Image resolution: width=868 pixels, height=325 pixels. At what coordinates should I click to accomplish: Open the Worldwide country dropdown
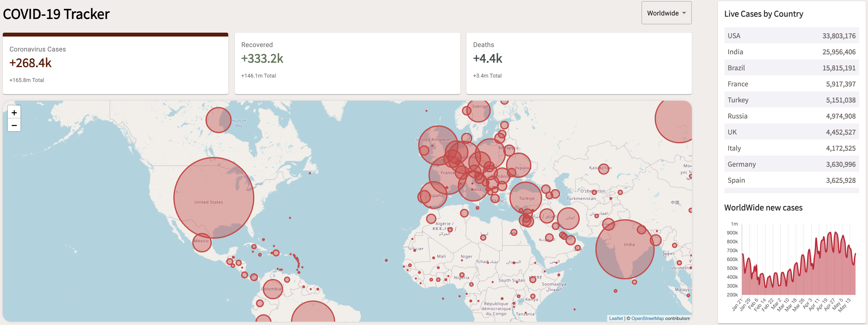(x=666, y=13)
